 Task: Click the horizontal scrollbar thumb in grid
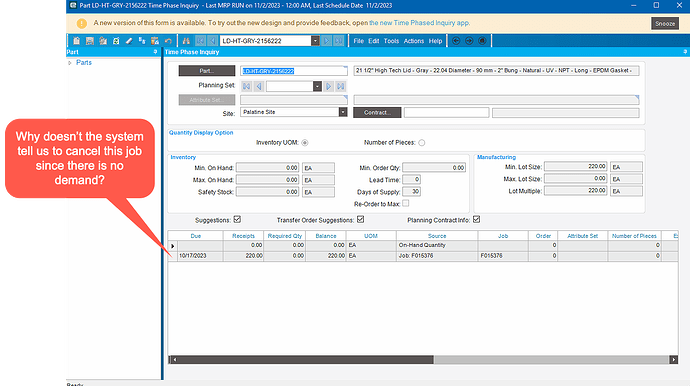pyautogui.click(x=305, y=360)
